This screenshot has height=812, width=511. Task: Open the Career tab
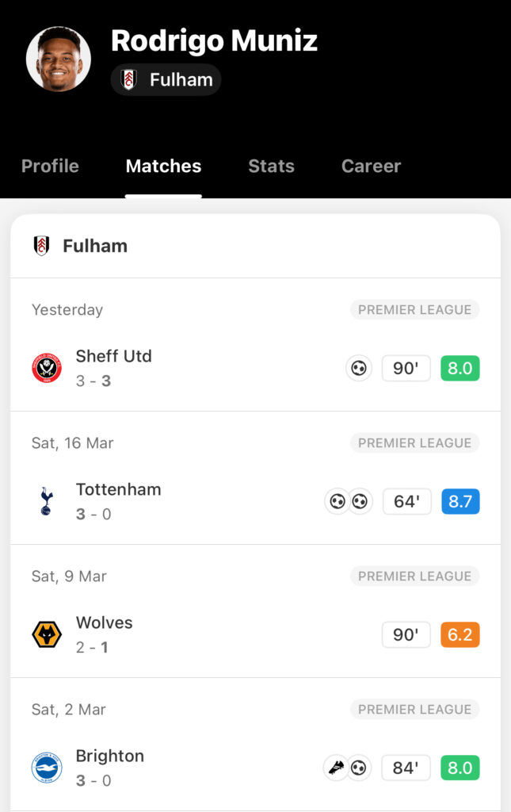tap(371, 166)
